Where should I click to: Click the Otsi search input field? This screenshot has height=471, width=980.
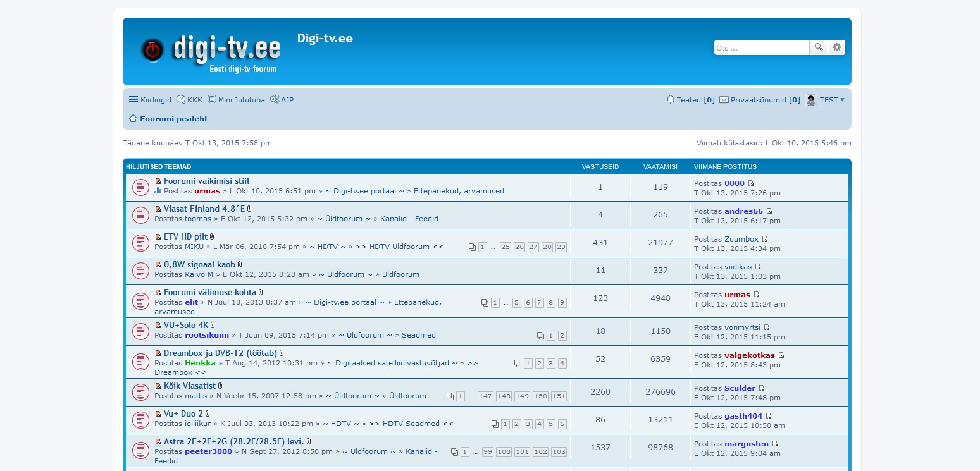(761, 47)
